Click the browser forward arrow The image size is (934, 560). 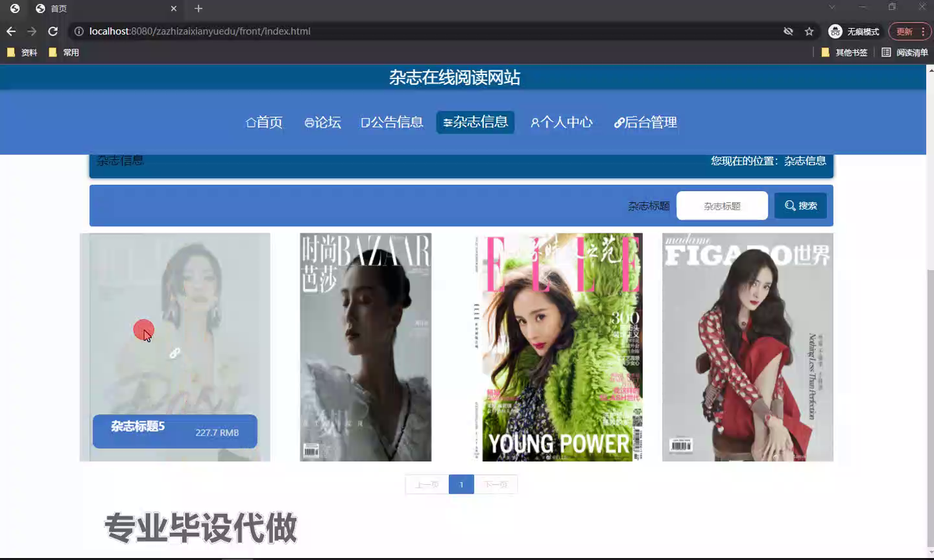(x=32, y=31)
